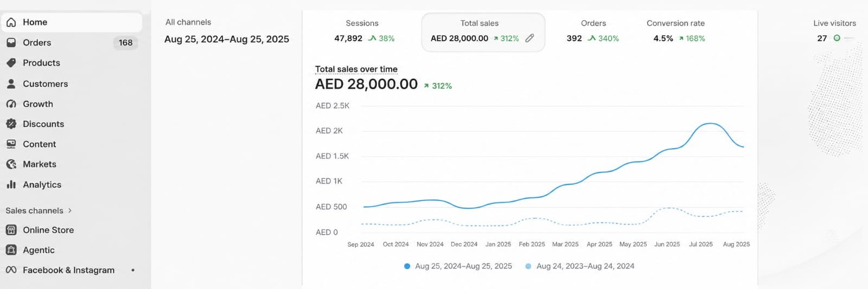Expand Sales channels chevron
This screenshot has width=868, height=289.
click(x=70, y=210)
